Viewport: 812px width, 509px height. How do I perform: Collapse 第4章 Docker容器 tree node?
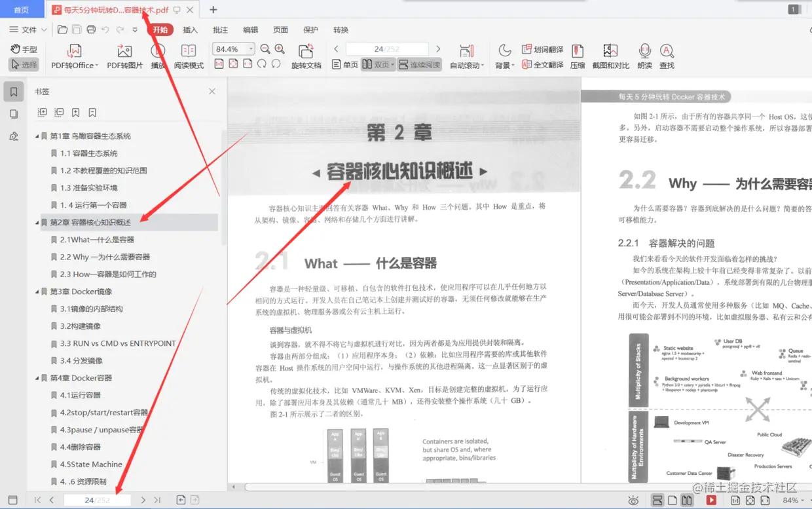tap(37, 378)
